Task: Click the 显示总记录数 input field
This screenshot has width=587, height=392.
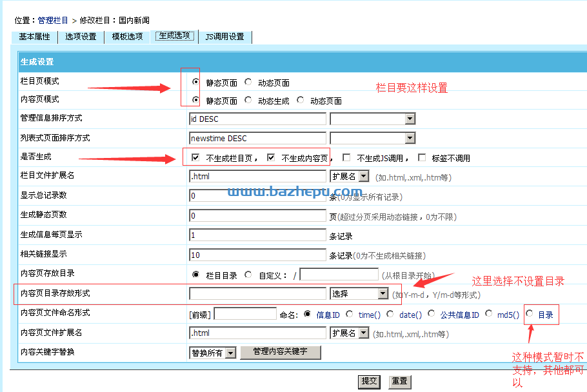Action: [x=257, y=195]
